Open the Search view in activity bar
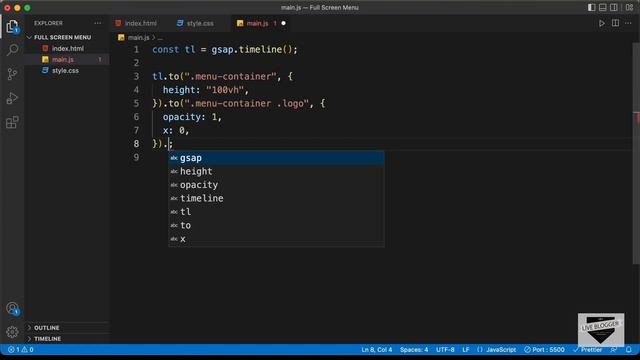 click(12, 50)
